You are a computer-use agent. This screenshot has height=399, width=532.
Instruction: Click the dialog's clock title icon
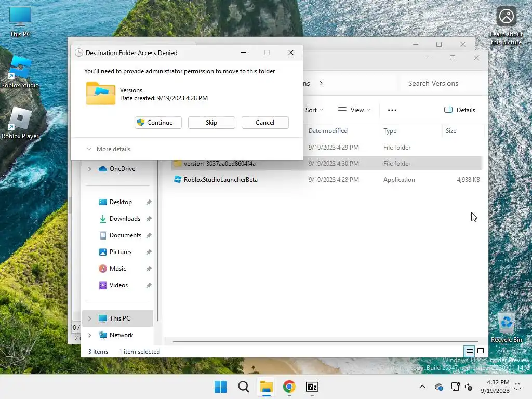[x=79, y=53]
